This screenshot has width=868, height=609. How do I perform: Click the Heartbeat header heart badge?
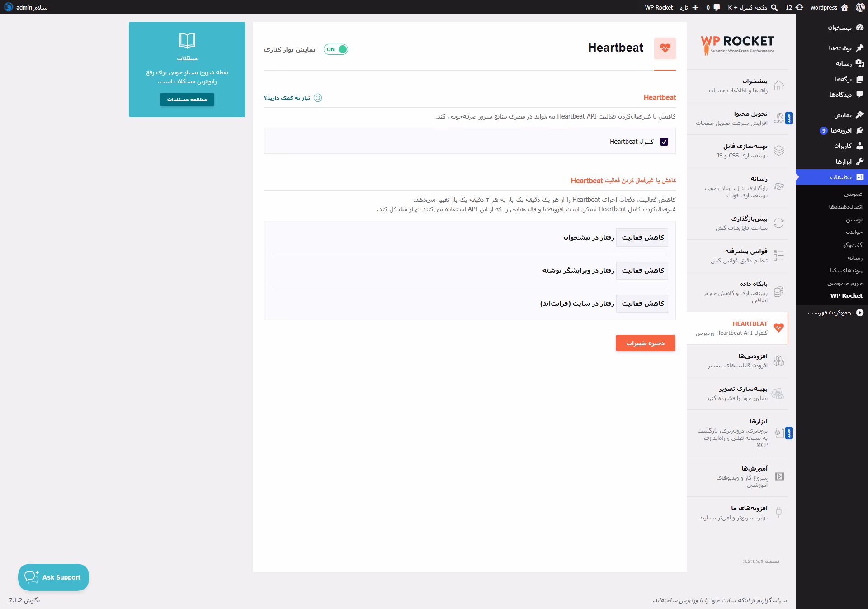665,48
